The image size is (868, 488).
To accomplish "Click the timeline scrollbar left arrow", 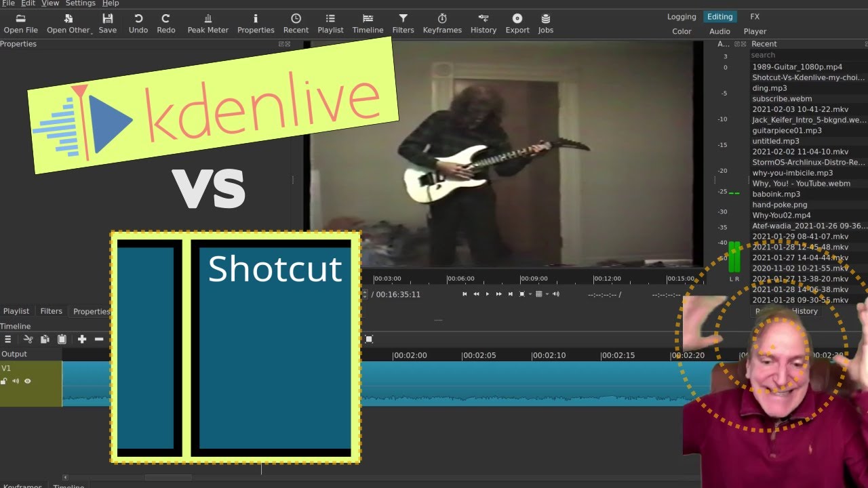I will click(x=65, y=477).
